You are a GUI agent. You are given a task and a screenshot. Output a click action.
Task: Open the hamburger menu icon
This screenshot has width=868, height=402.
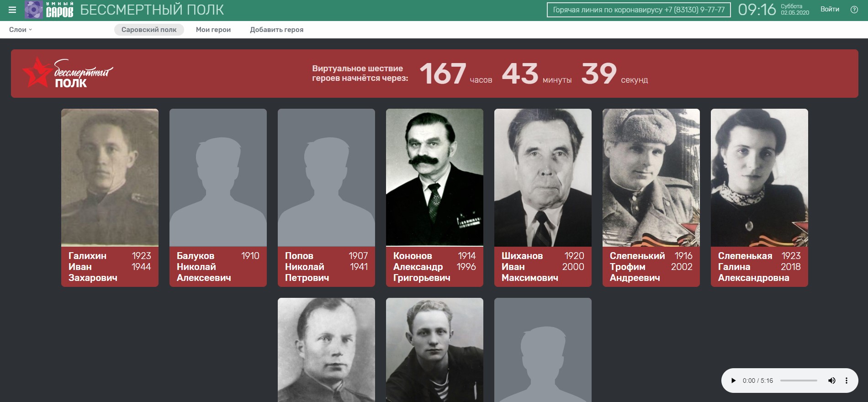click(x=12, y=10)
